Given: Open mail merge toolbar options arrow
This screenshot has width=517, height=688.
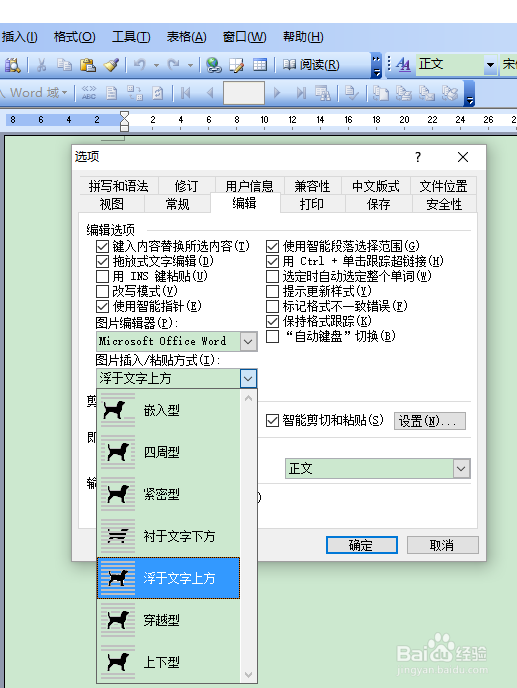Looking at the screenshot, I should [x=470, y=94].
